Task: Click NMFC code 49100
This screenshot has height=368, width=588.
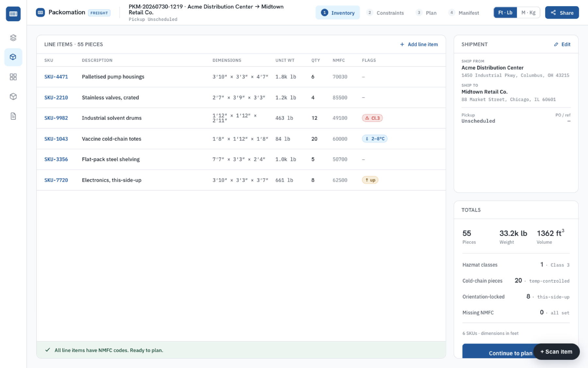Action: (340, 118)
